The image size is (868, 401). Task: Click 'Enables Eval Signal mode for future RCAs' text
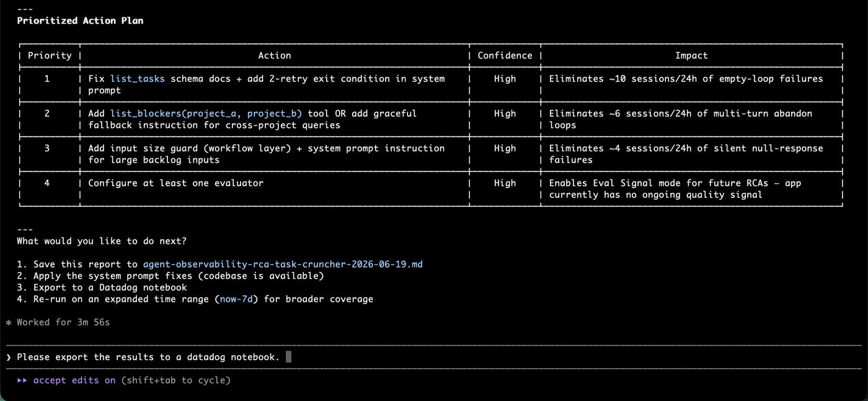tap(658, 183)
